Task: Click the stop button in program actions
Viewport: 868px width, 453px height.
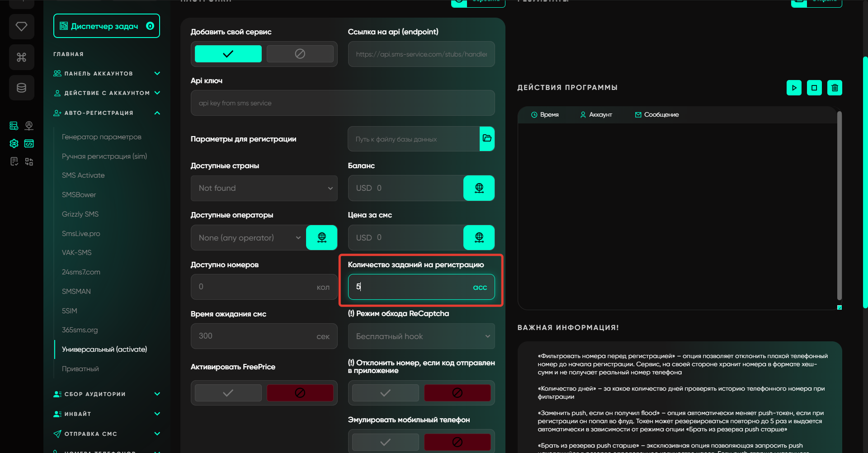Action: coord(814,88)
